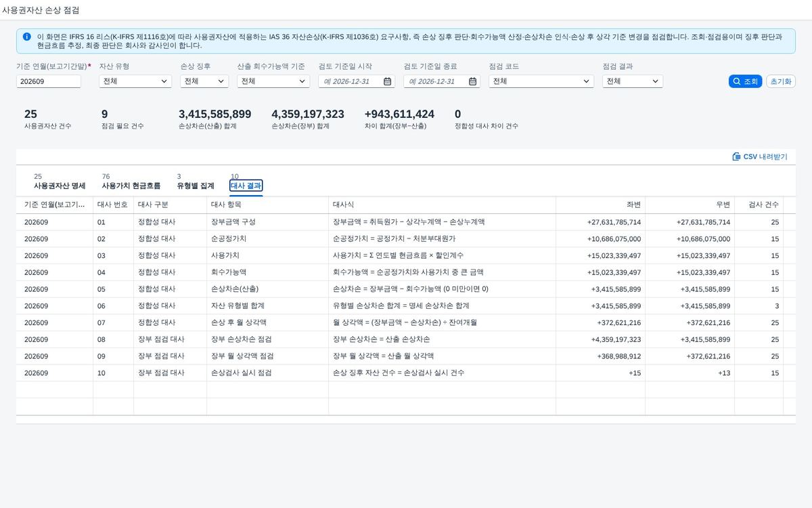
Task: Select the 대사 결과 tab
Action: 246,186
